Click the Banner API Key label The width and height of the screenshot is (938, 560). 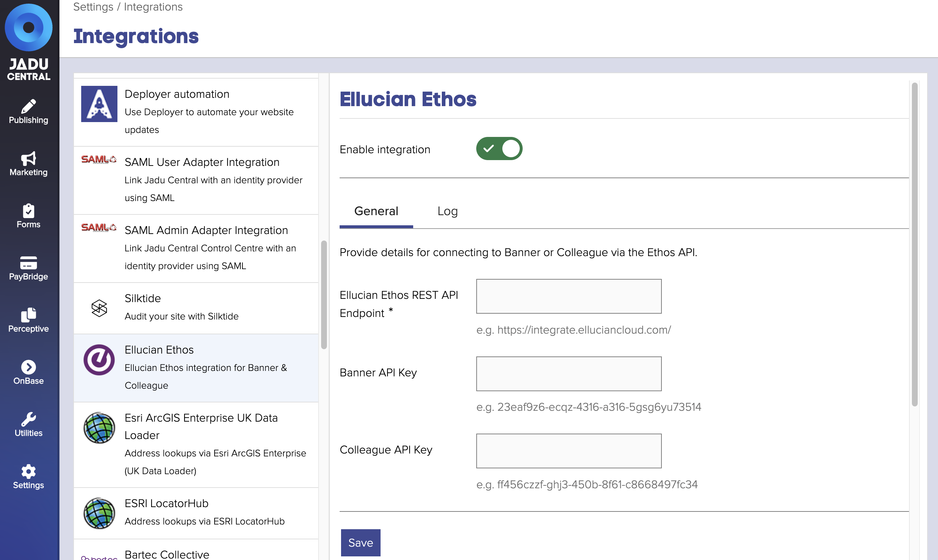point(378,372)
